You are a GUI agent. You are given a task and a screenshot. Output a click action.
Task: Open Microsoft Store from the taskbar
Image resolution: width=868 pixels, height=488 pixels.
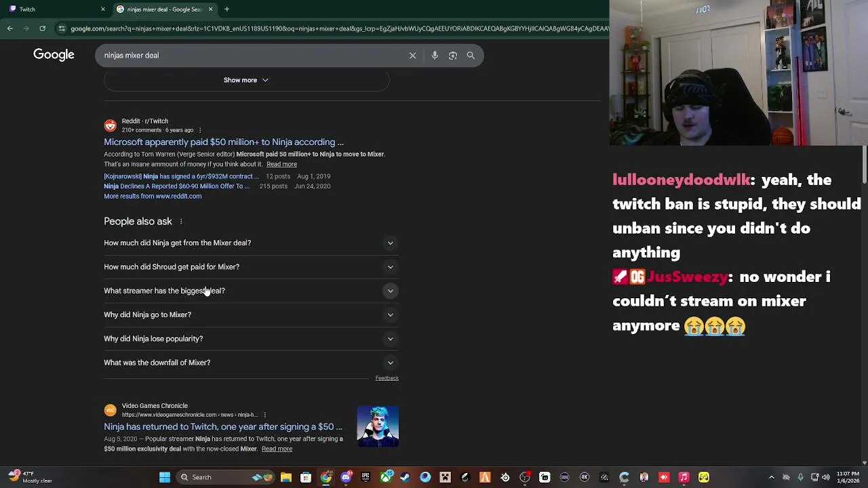pyautogui.click(x=306, y=477)
